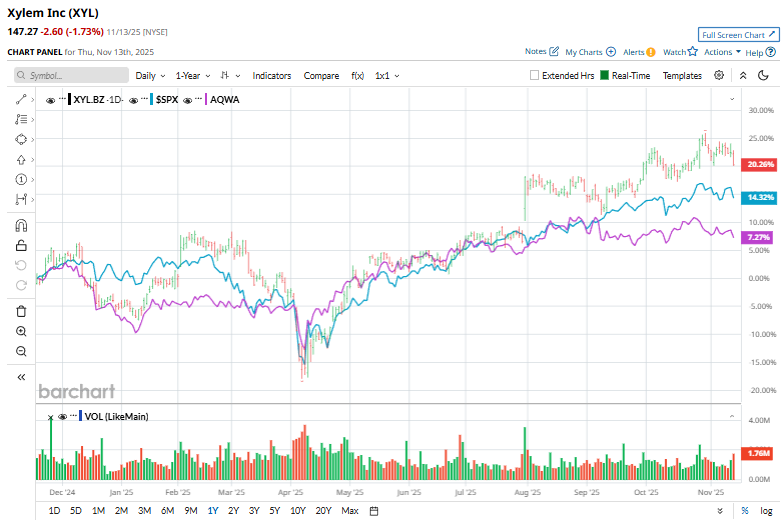
Task: Open the Indicators menu
Action: coord(272,76)
